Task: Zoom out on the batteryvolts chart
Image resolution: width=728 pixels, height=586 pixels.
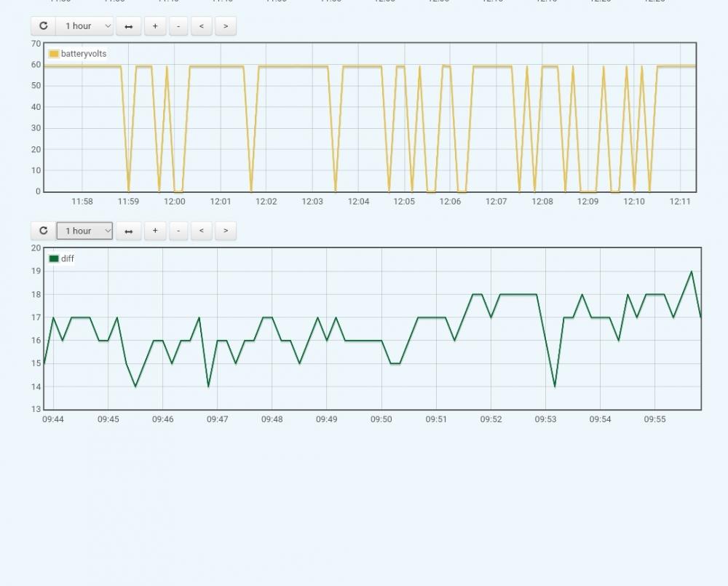Action: tap(178, 26)
